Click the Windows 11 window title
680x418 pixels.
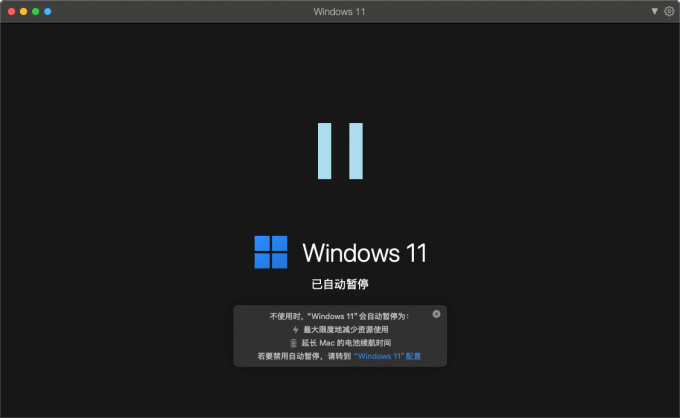tap(339, 12)
